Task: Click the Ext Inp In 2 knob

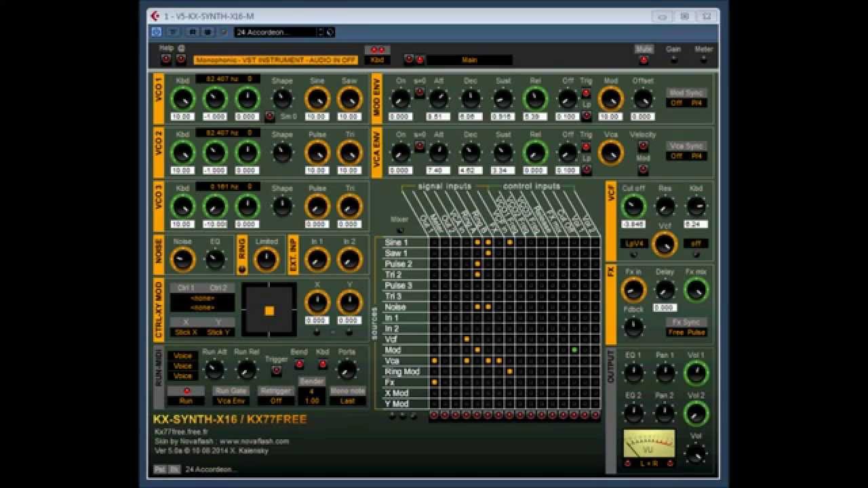Action: [350, 259]
